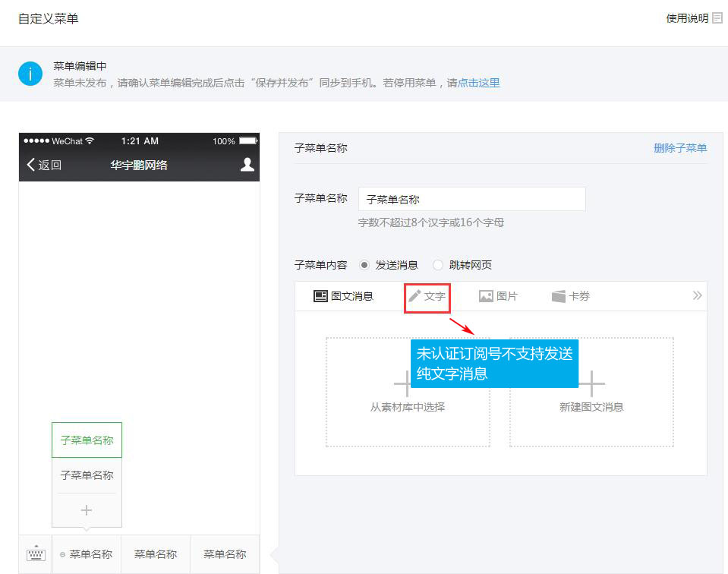The image size is (728, 574).
Task: Click the 子菜单名称 text input field
Action: tap(471, 199)
